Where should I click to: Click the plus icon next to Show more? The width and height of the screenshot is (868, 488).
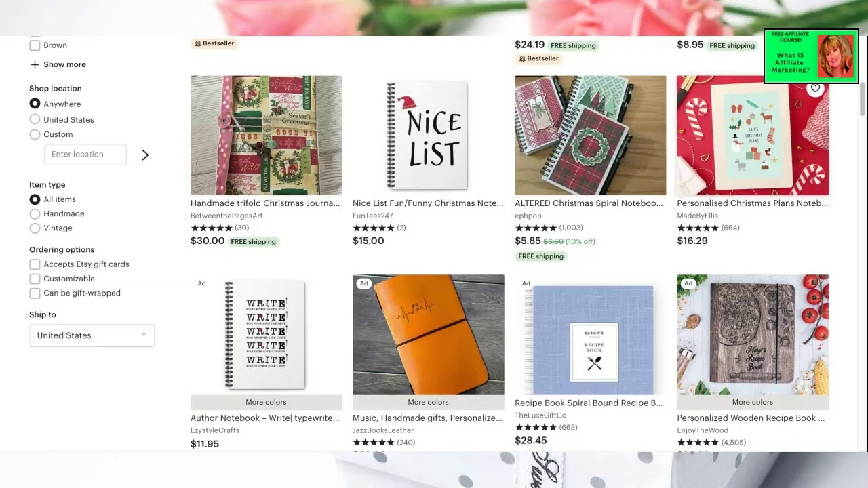pos(35,65)
